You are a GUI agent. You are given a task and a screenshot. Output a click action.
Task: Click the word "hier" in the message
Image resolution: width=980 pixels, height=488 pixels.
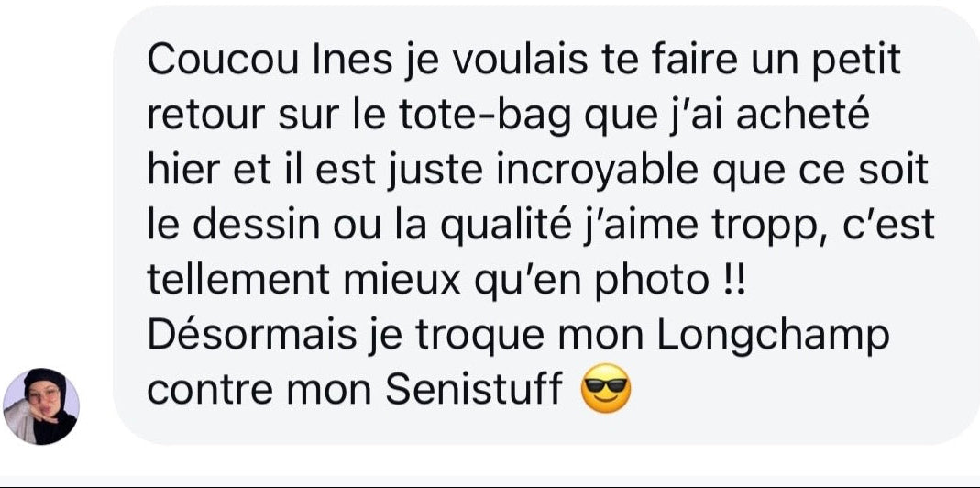point(176,172)
